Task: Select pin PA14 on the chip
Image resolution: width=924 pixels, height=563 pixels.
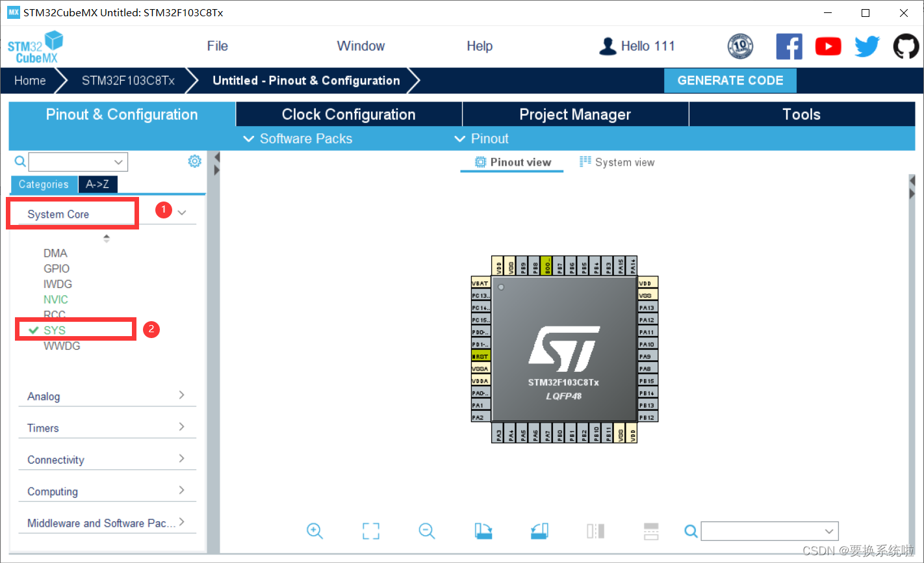Action: (632, 265)
